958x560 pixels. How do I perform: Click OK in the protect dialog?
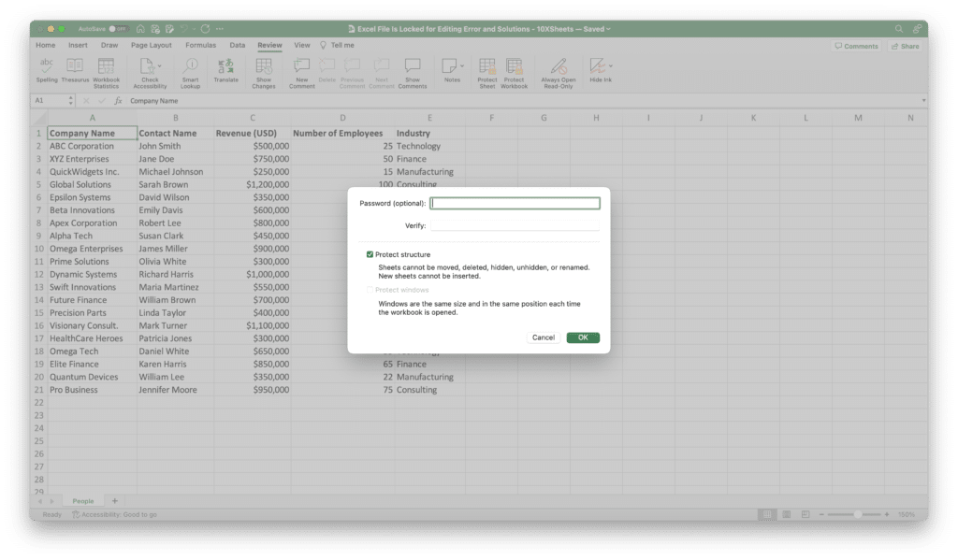coord(583,337)
